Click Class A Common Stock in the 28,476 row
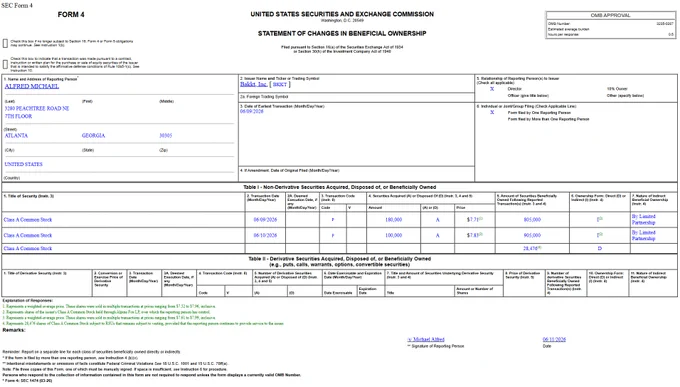 point(28,249)
